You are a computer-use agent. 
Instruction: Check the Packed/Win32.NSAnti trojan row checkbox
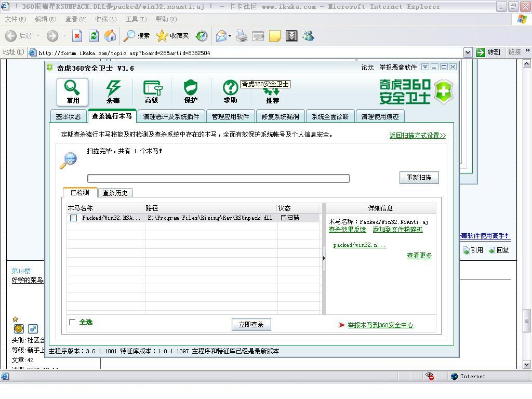[73, 218]
